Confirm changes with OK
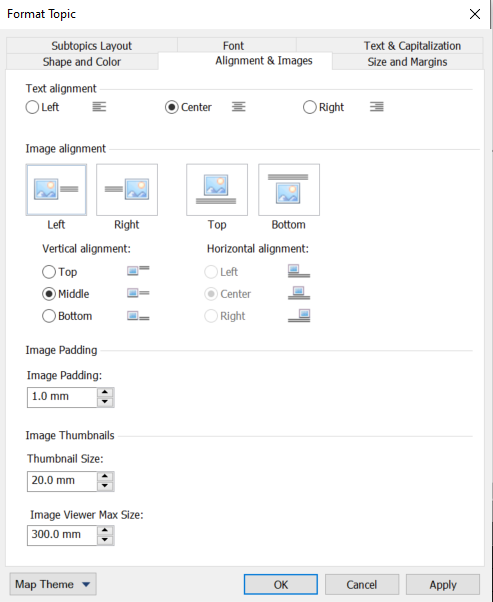Screen dimensions: 493x602 (281, 584)
